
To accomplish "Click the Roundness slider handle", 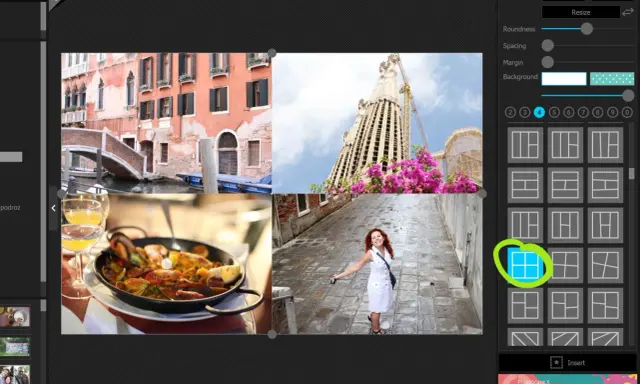I will [x=587, y=29].
